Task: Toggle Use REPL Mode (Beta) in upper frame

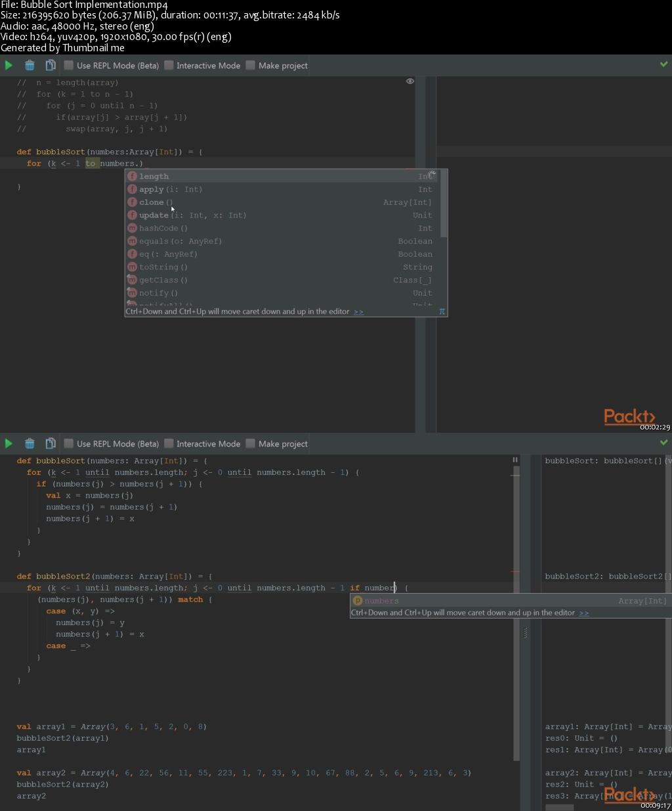Action: 111,65
